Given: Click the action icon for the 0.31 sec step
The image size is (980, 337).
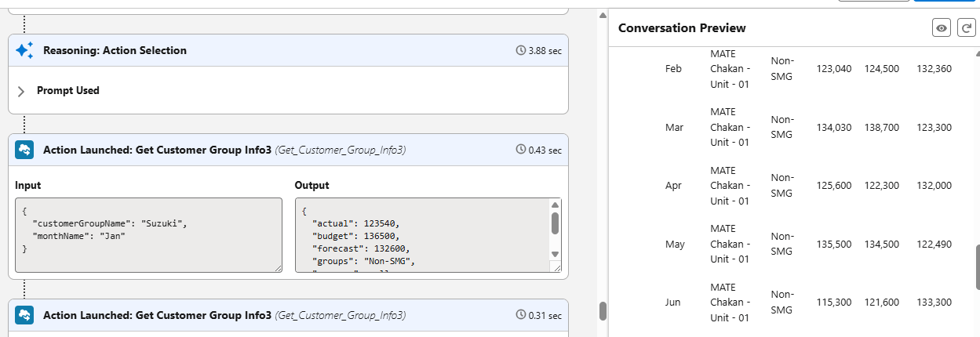Looking at the screenshot, I should click(x=24, y=316).
